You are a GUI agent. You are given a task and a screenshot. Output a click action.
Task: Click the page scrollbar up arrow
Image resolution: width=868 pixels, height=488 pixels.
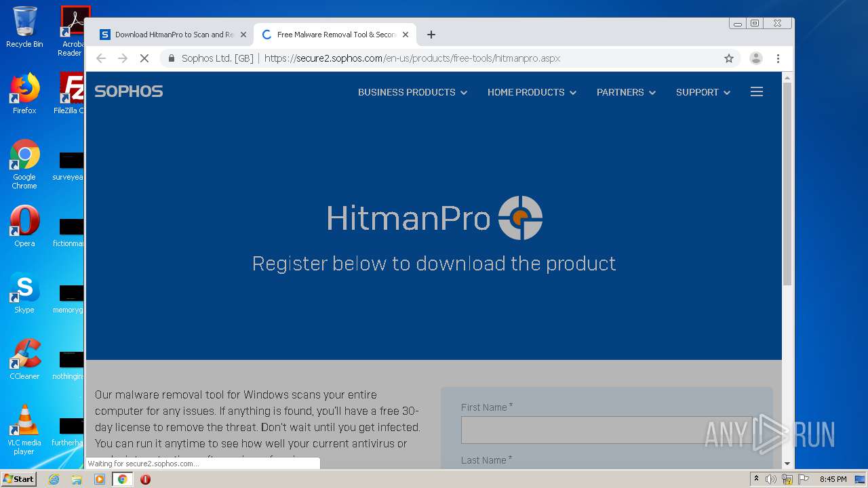[787, 77]
